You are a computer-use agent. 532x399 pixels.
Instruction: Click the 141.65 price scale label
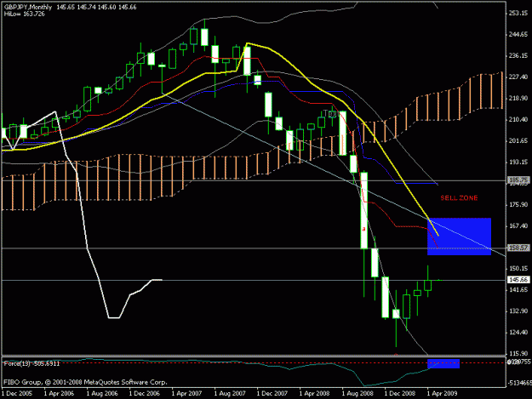pos(518,290)
